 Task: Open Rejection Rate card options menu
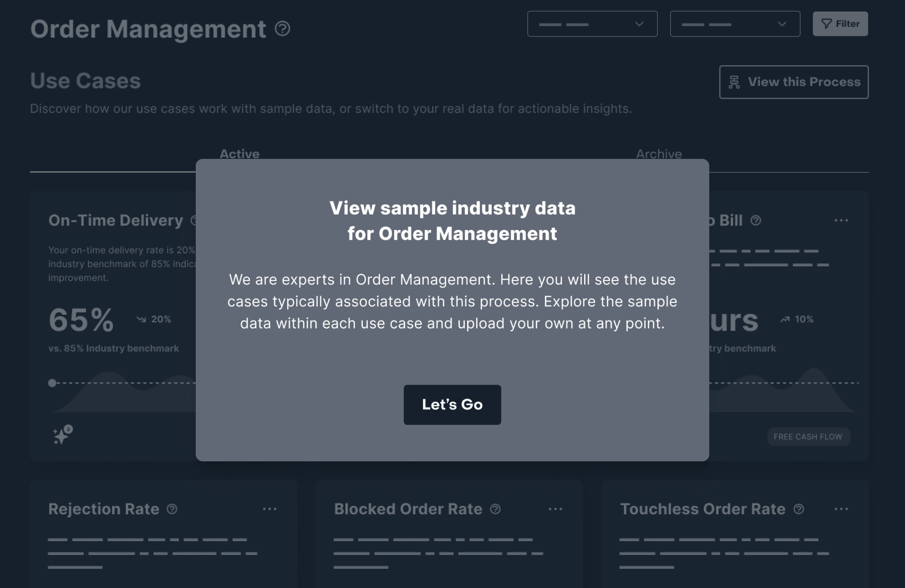269,509
